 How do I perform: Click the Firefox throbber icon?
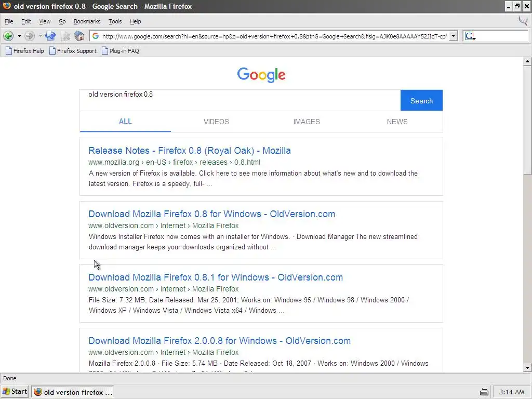tap(523, 21)
